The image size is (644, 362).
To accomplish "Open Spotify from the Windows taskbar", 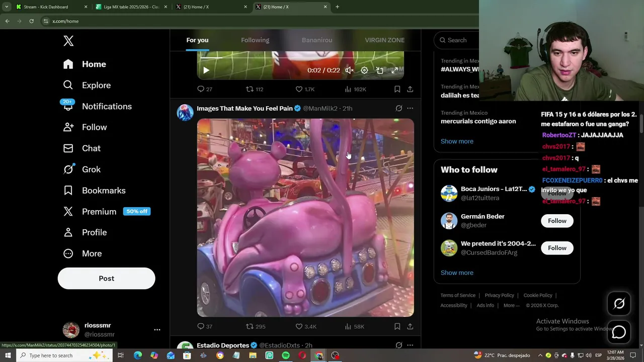I will (286, 355).
